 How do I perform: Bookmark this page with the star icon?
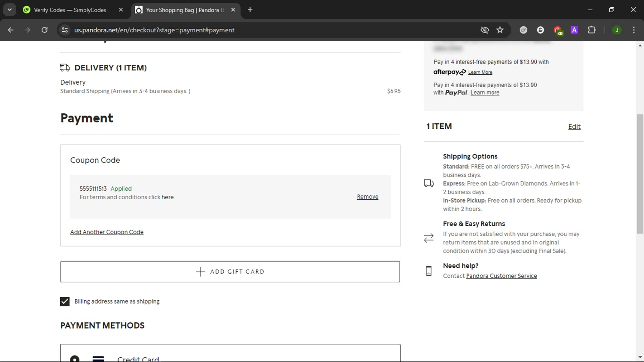tap(500, 30)
